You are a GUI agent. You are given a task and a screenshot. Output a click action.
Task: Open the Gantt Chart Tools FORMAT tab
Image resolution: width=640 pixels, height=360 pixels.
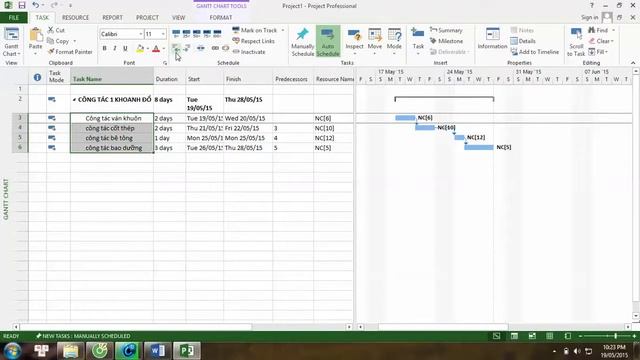221,18
